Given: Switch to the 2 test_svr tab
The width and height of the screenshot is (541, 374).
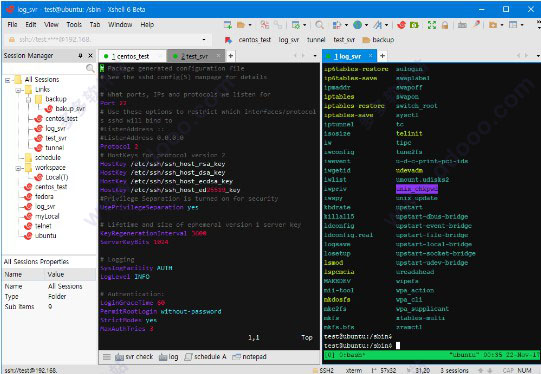Looking at the screenshot, I should 195,56.
